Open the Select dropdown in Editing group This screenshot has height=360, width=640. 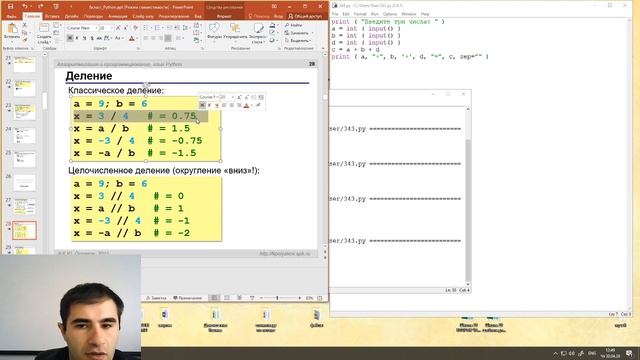click(x=298, y=40)
